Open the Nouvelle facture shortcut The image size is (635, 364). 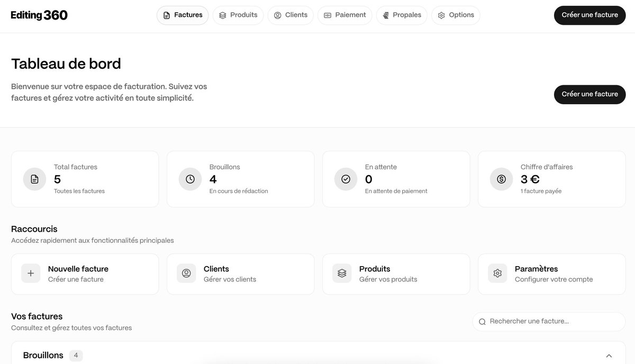tap(85, 274)
